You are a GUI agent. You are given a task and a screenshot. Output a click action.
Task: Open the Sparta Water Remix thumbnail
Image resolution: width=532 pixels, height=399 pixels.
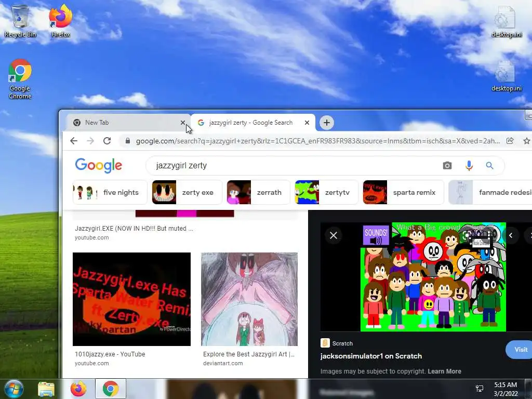point(131,299)
